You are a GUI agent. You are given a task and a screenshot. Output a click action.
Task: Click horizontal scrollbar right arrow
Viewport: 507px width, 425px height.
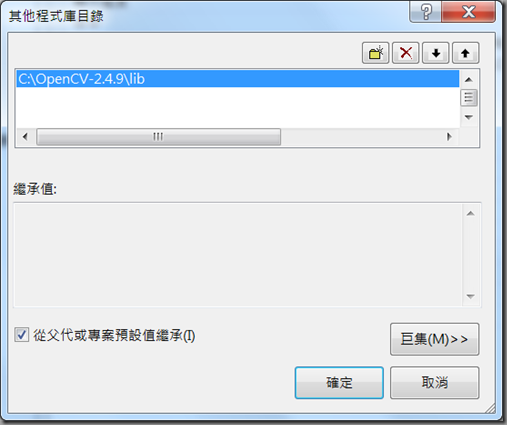[x=449, y=137]
